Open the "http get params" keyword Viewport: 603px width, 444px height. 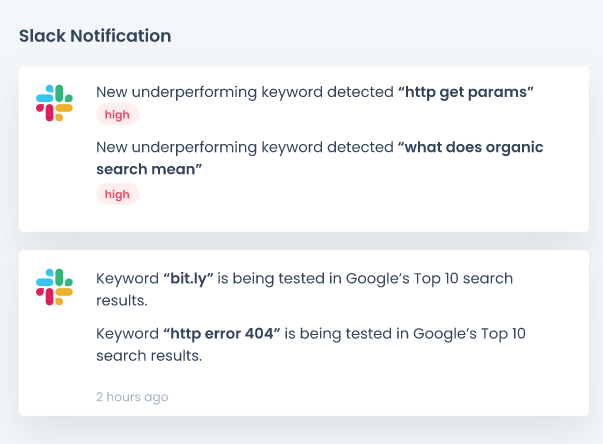coord(466,92)
